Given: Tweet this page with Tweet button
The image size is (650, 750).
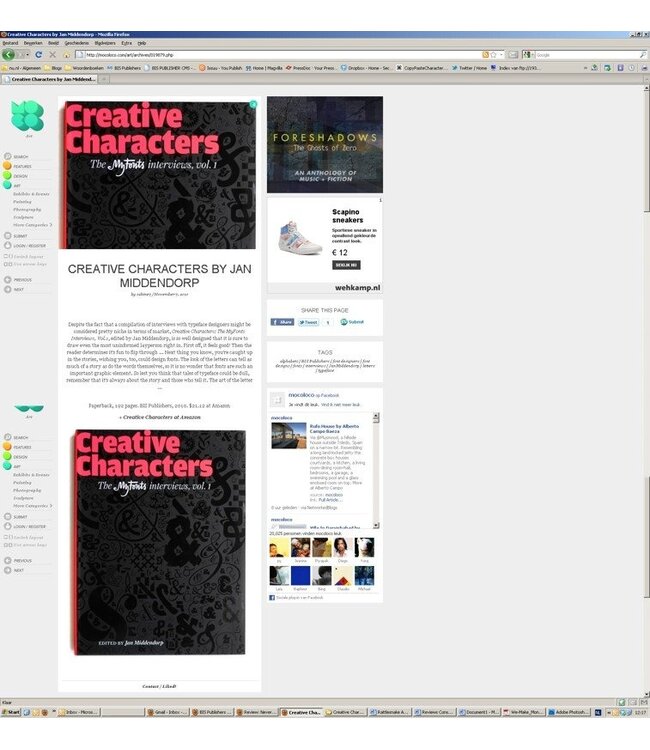Looking at the screenshot, I should tap(308, 322).
